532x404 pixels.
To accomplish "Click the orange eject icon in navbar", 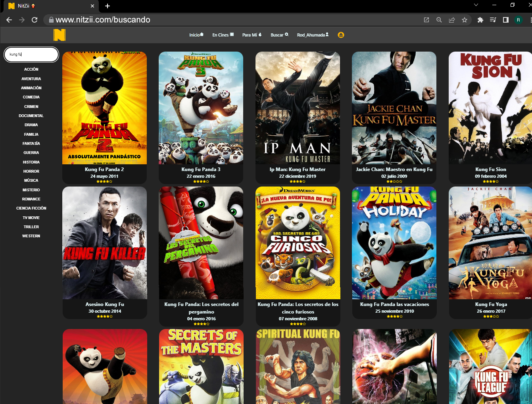I will 341,35.
